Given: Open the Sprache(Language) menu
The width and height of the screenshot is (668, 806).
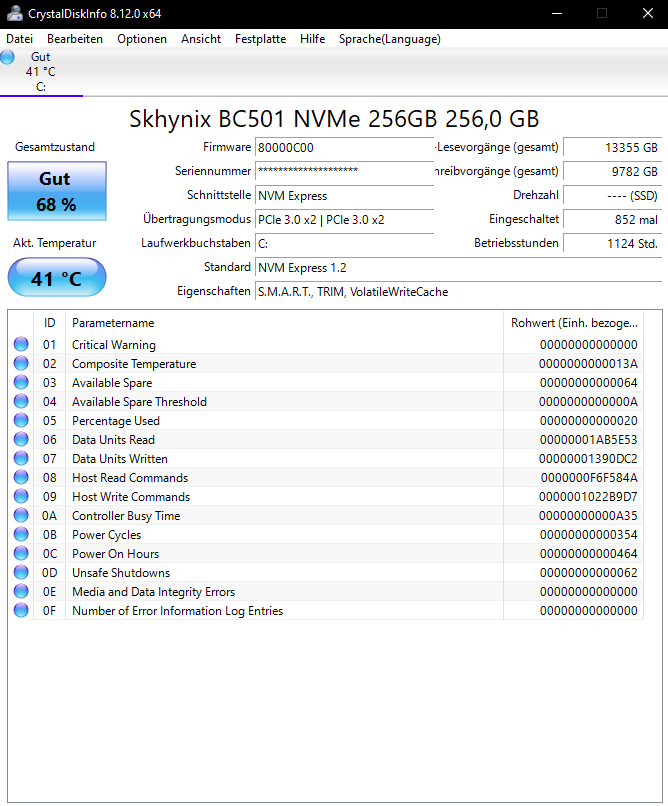Looking at the screenshot, I should [x=389, y=39].
